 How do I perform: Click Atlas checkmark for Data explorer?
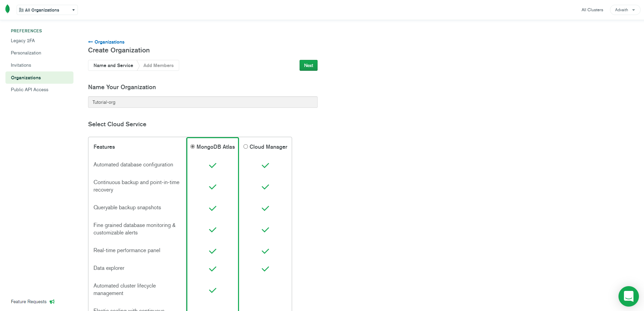pyautogui.click(x=213, y=269)
